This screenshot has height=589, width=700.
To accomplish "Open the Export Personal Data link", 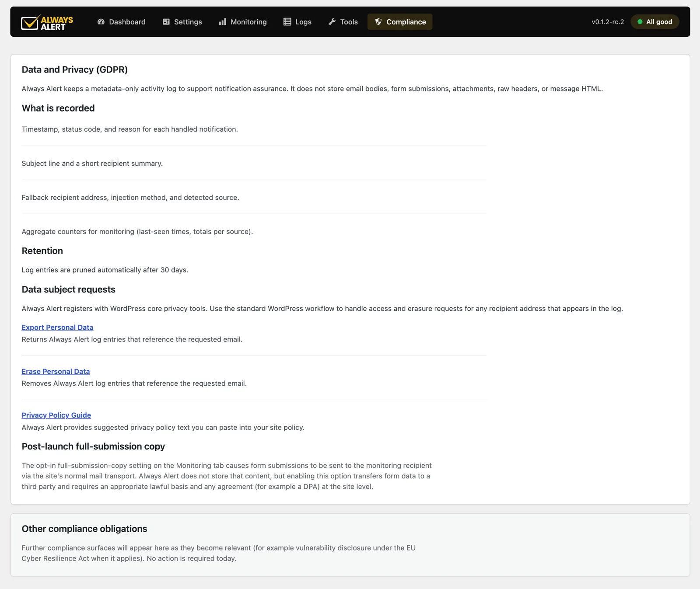I will pos(57,328).
